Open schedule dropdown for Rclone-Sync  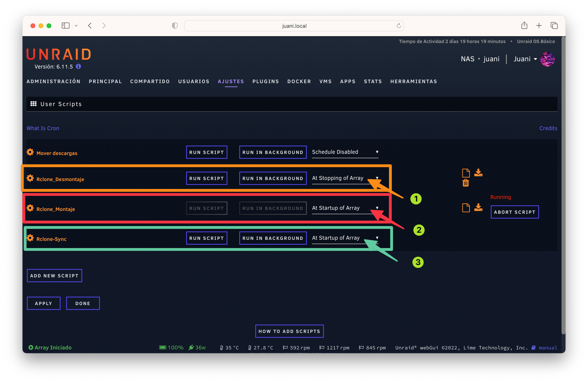point(345,238)
